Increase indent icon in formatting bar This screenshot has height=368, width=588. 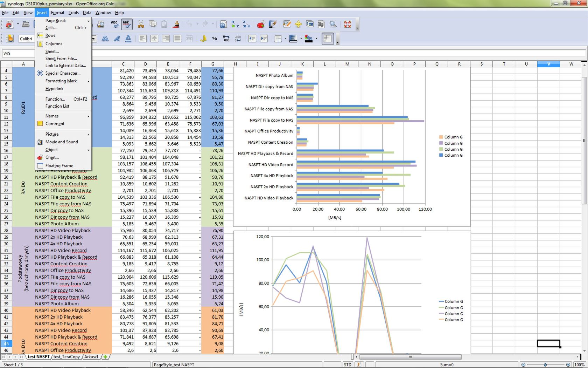point(264,39)
